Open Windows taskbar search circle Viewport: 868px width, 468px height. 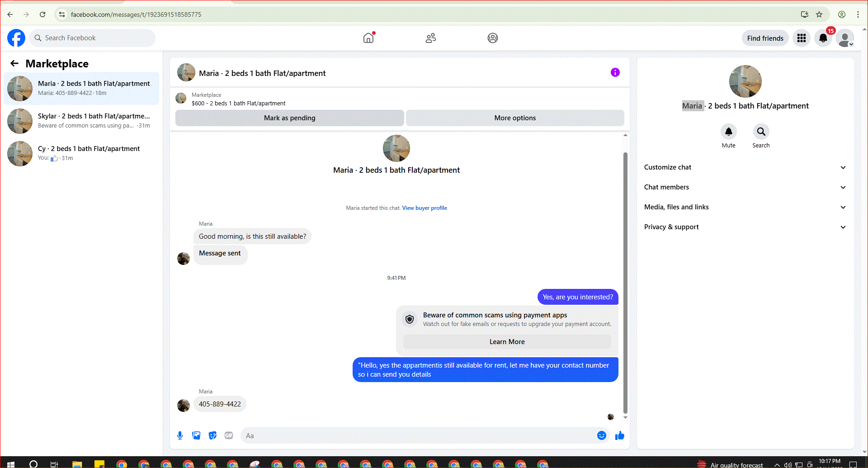click(33, 464)
